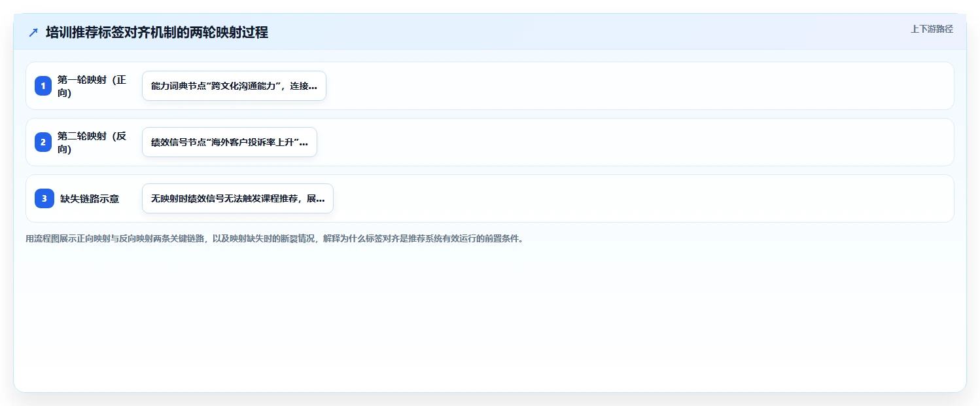Click the '第一轮映射（正向）' step label
Viewport: 980px width, 406px height.
point(92,86)
